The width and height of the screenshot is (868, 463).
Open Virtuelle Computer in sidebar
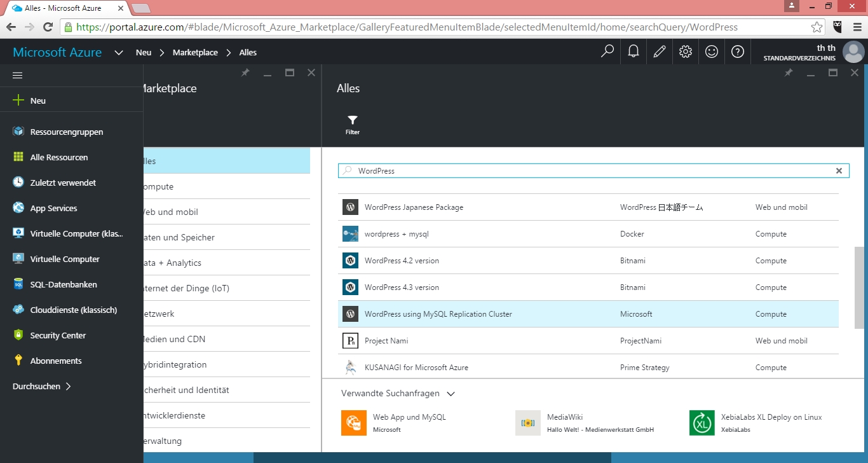(65, 259)
